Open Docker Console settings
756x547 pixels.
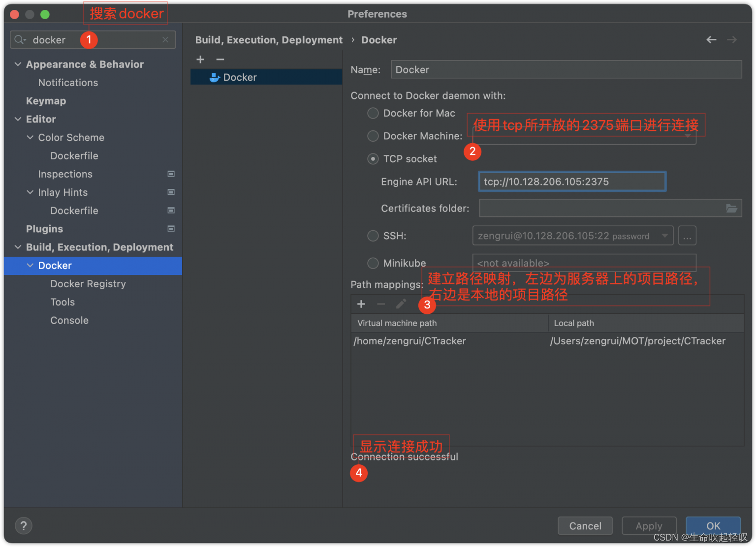click(69, 320)
